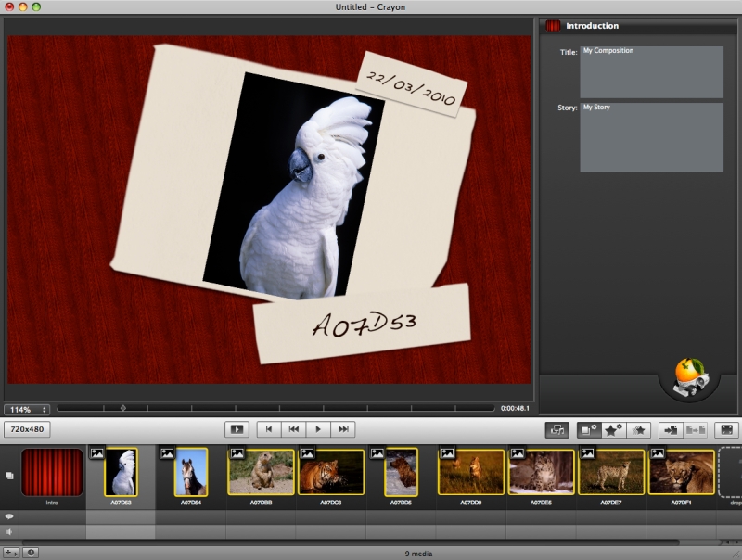
Task: Click the Story text field
Action: click(x=652, y=137)
